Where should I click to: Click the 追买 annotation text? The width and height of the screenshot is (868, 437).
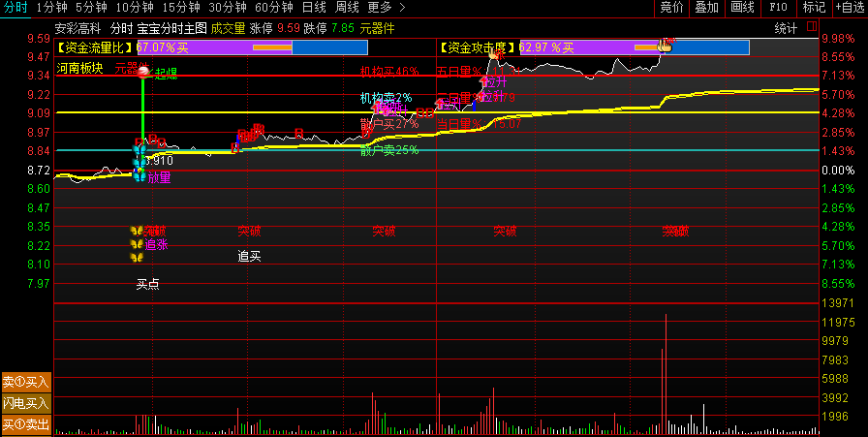[x=249, y=256]
